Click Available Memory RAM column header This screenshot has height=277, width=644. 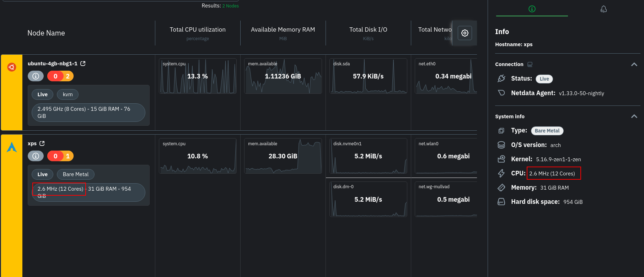283,29
